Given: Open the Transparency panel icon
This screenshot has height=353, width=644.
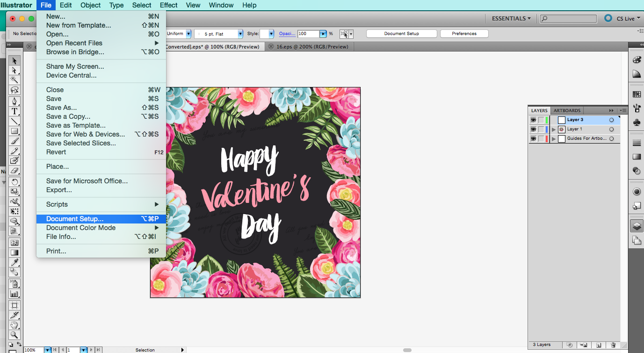Looking at the screenshot, I should coord(637,171).
